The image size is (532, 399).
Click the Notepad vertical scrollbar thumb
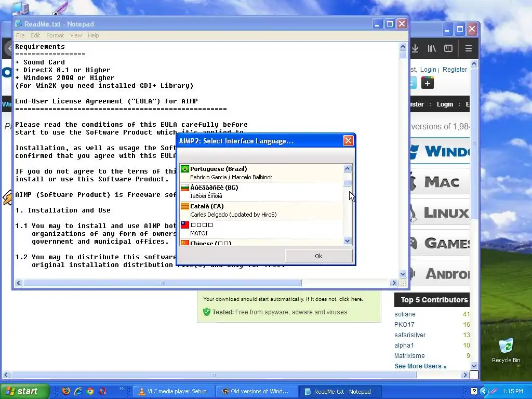click(403, 55)
